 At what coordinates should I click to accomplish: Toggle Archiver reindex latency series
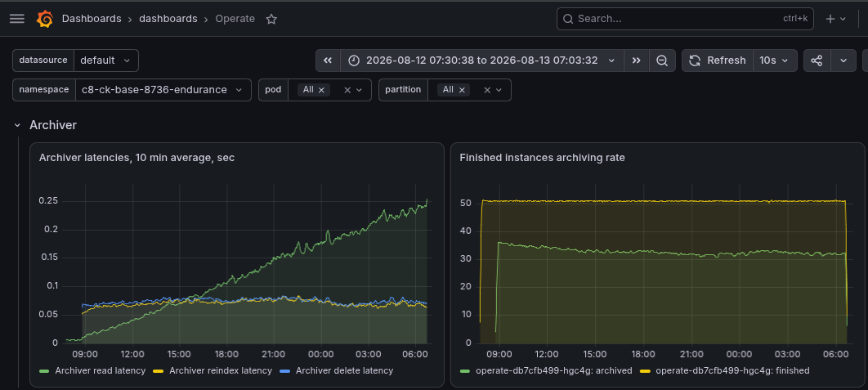221,370
